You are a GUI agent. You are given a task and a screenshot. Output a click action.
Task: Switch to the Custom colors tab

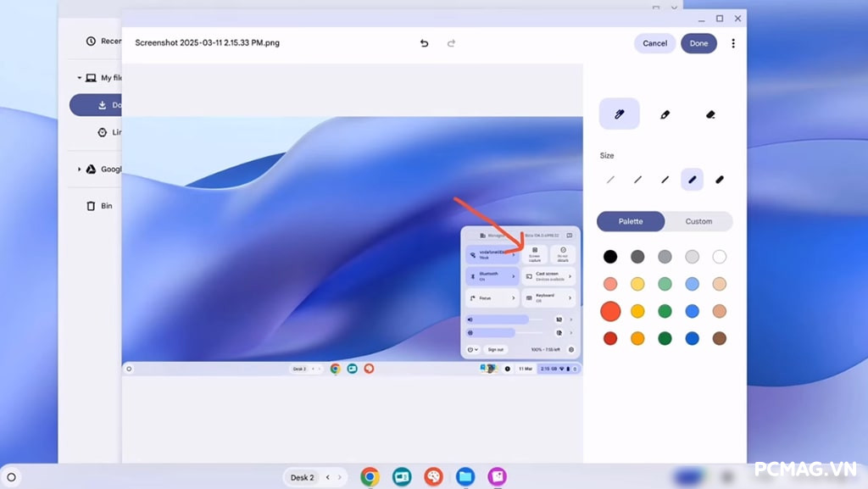click(698, 221)
